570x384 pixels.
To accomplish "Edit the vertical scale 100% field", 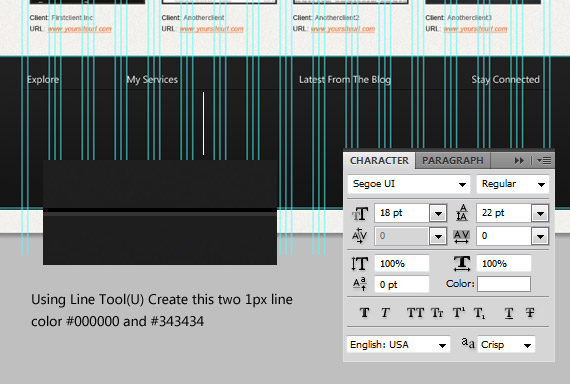I will click(x=402, y=263).
